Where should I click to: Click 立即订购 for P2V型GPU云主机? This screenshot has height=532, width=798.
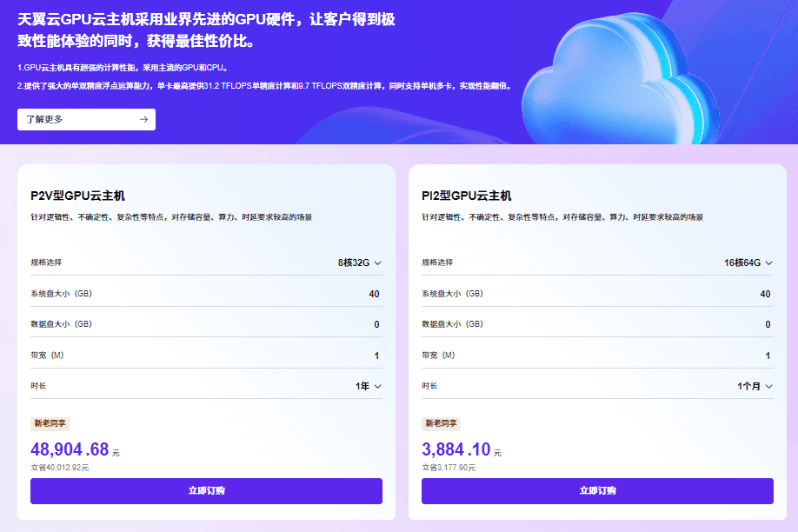206,491
